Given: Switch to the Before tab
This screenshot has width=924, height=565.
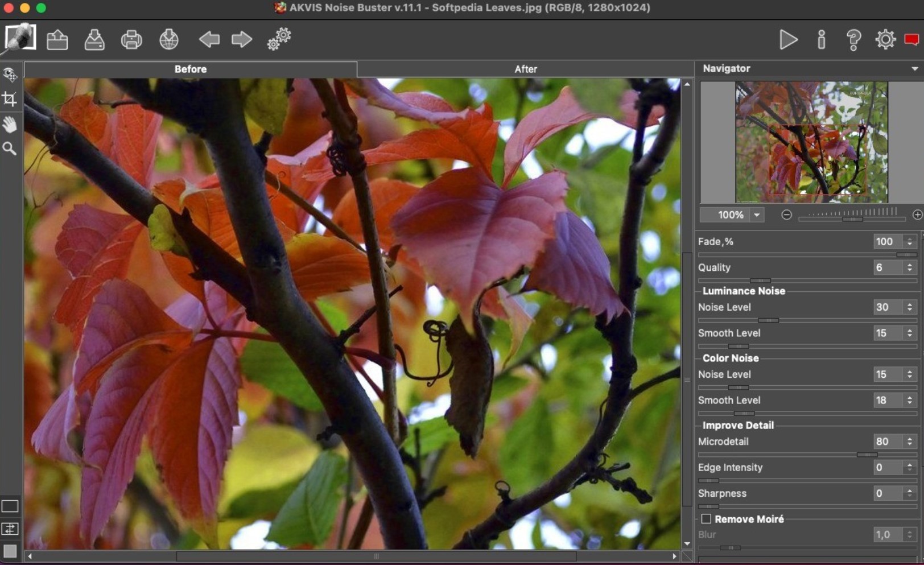Looking at the screenshot, I should (191, 69).
